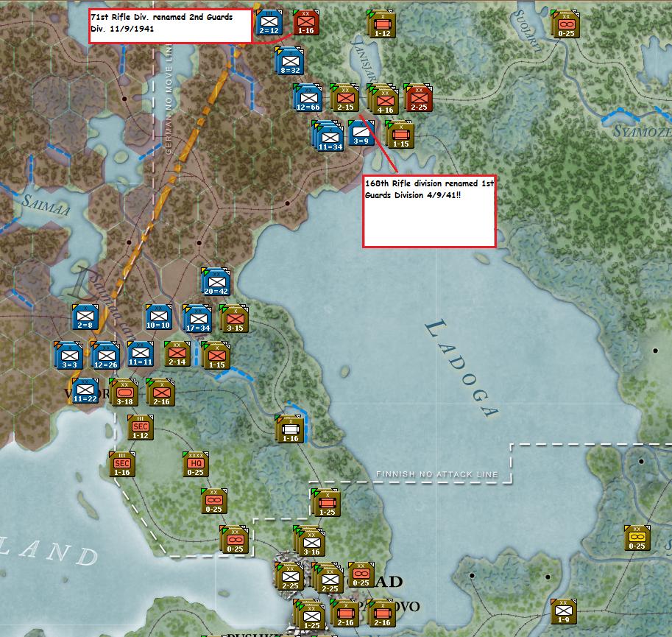Screen dimensions: 672x637
Task: Select the blue 8=32 infantry counter
Action: pyautogui.click(x=290, y=61)
